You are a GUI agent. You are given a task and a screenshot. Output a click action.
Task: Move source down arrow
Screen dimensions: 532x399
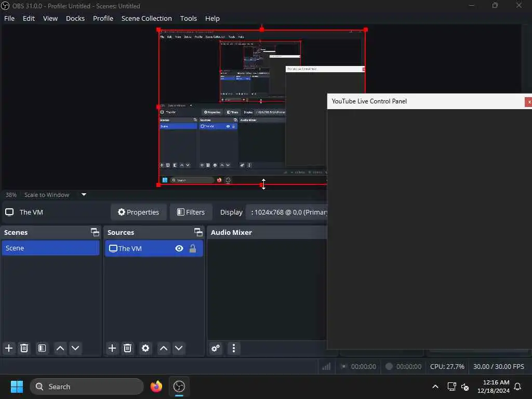tap(179, 348)
